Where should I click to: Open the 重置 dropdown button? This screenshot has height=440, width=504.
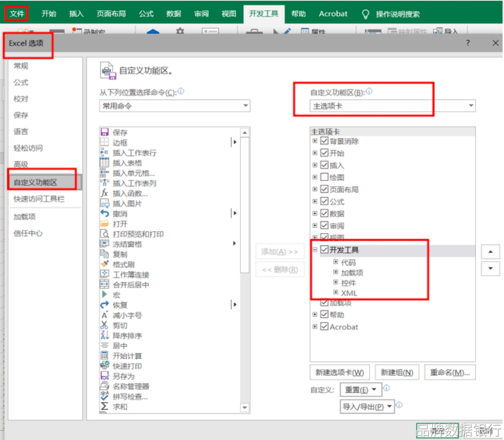361,390
